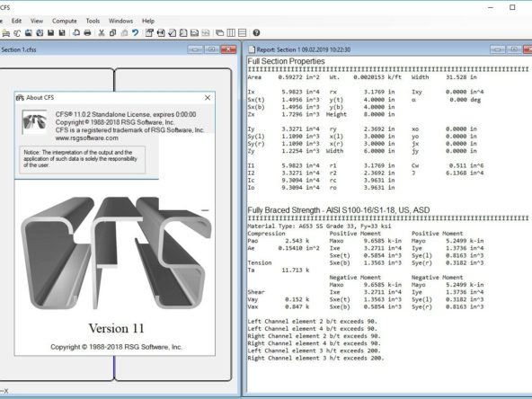Click the document page compute icon in toolbar
The image size is (532, 399).
183,33
